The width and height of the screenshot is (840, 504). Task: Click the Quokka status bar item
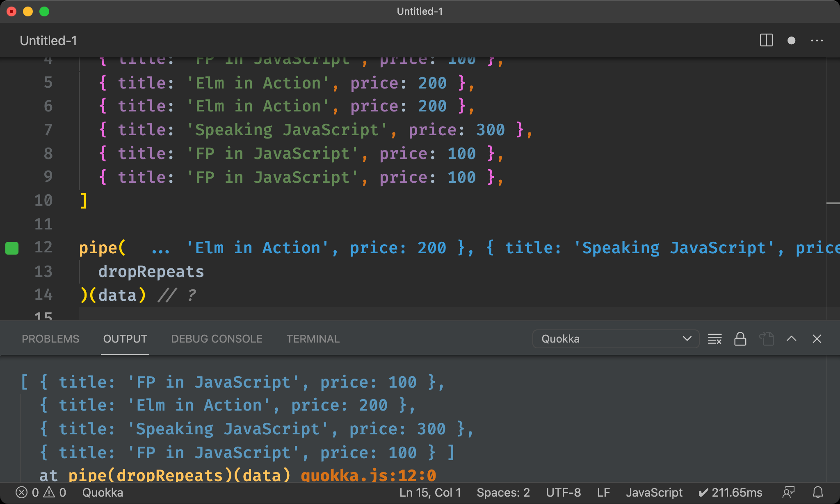(103, 493)
